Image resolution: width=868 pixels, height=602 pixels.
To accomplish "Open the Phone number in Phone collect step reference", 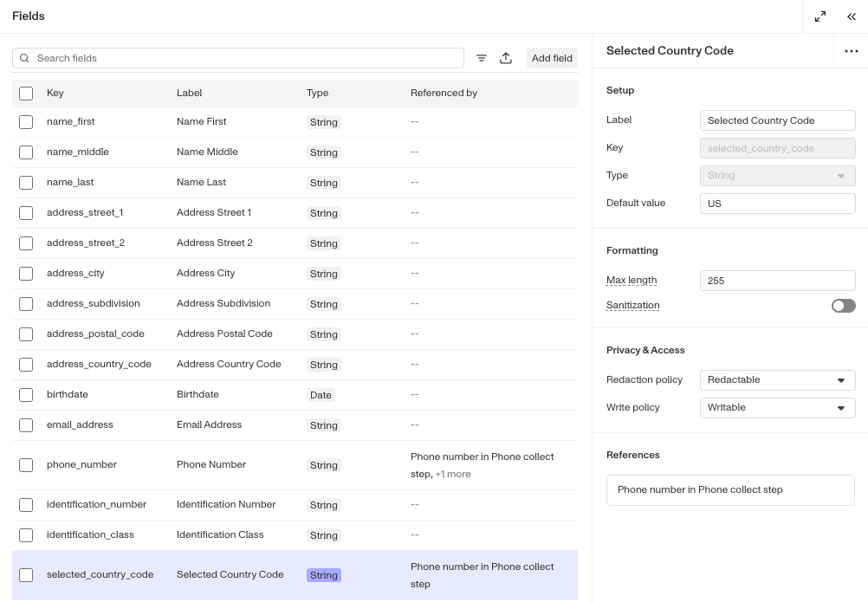I will point(730,489).
